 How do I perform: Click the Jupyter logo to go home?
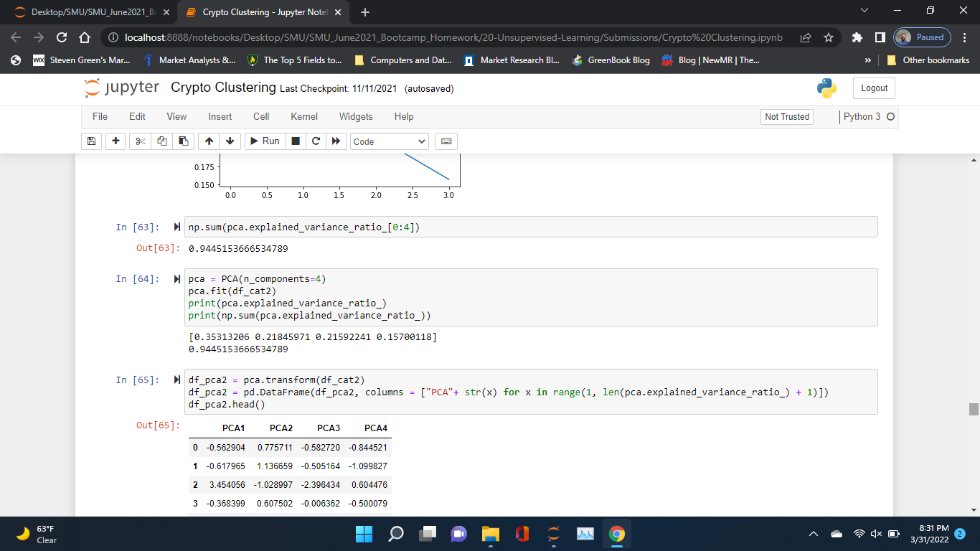click(x=121, y=88)
